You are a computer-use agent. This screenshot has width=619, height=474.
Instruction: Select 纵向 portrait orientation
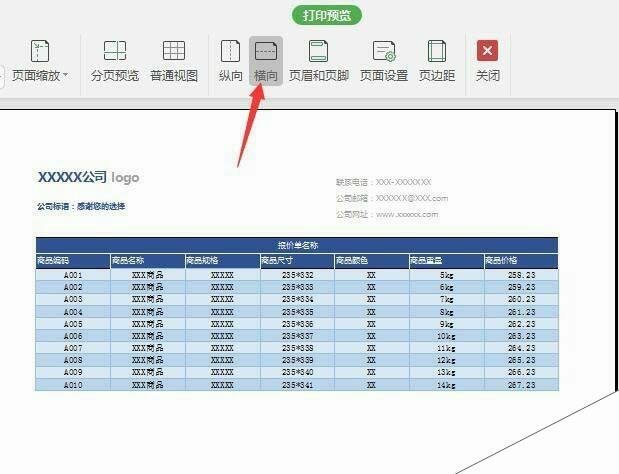coord(231,61)
